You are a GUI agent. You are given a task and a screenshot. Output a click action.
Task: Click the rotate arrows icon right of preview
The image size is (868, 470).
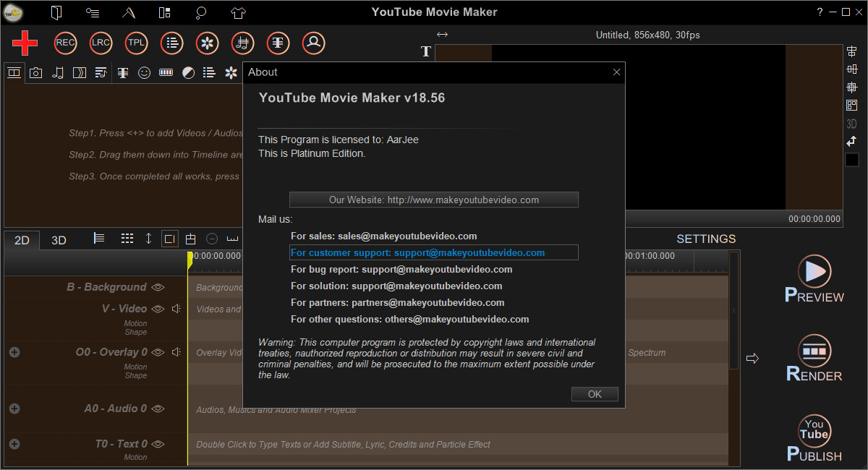point(852,141)
